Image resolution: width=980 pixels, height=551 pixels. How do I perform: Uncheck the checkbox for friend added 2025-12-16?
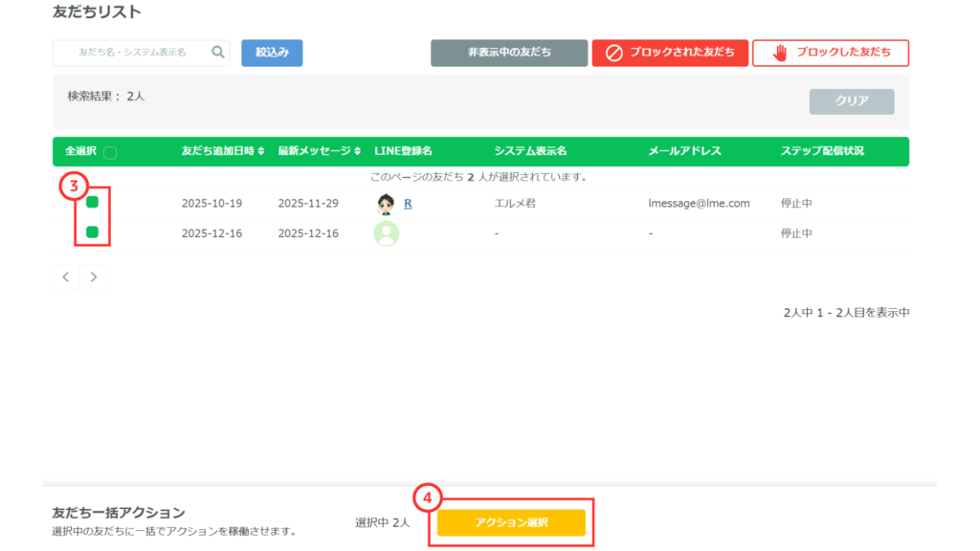point(93,232)
